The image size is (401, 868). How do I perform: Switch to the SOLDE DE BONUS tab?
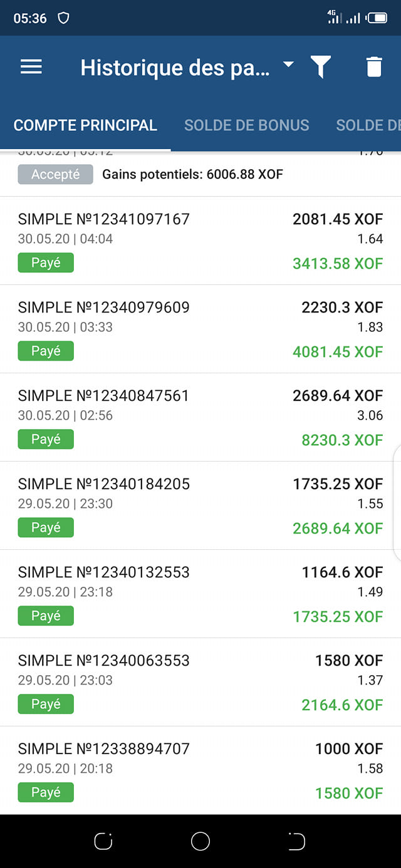[246, 125]
